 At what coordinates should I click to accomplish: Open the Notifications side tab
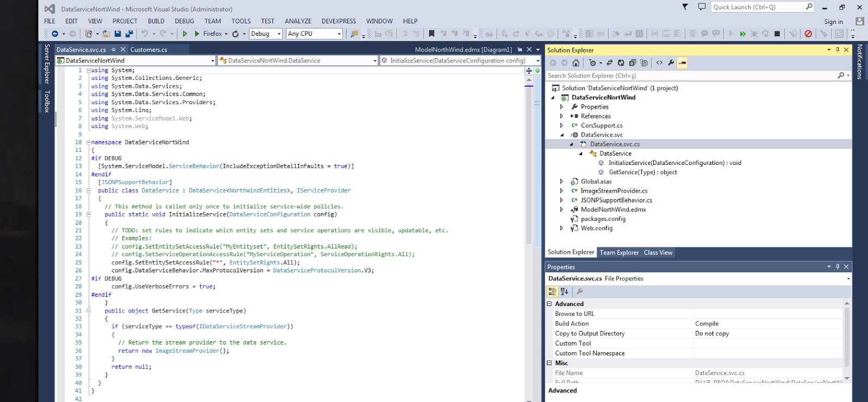tap(860, 62)
